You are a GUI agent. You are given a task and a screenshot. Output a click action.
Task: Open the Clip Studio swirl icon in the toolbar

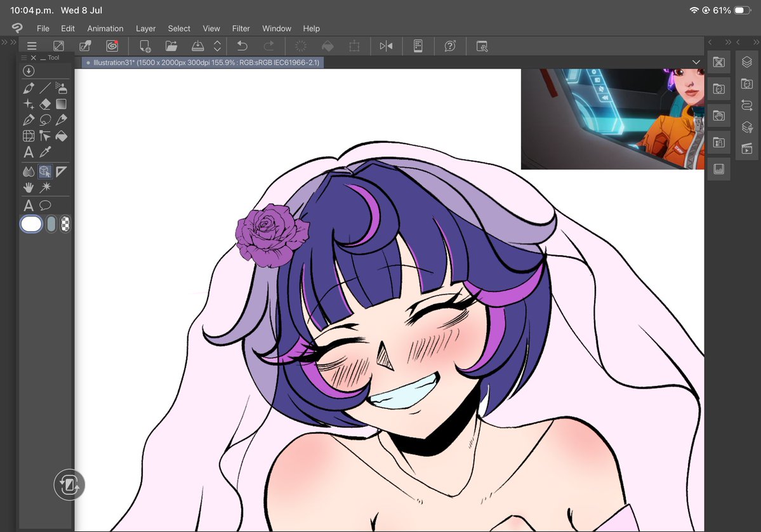point(112,46)
